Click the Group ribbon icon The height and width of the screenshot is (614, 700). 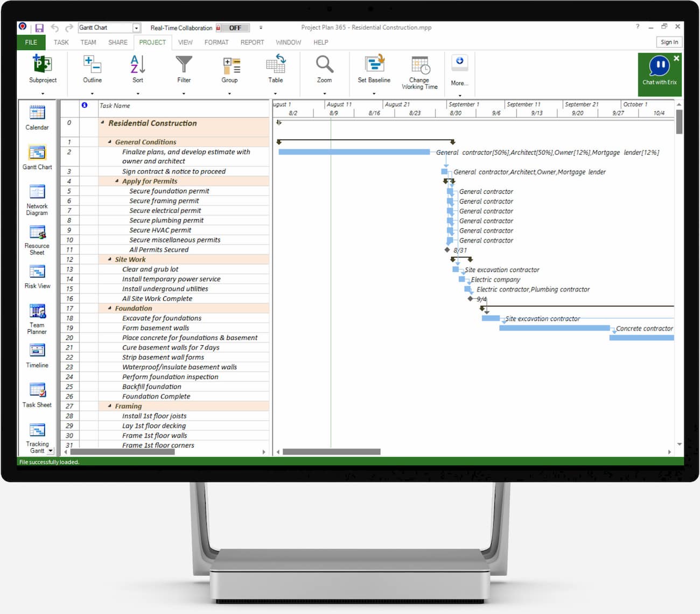click(231, 65)
